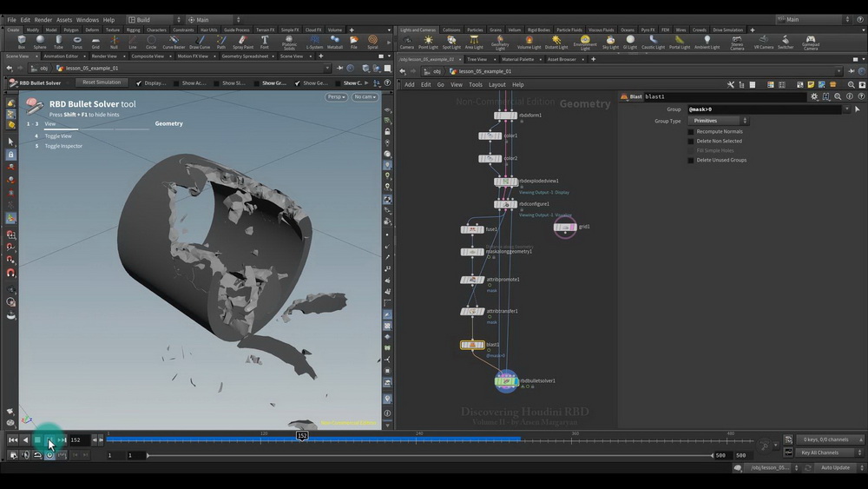Select the Spiral shelf tool
868x489 pixels.
pos(372,42)
